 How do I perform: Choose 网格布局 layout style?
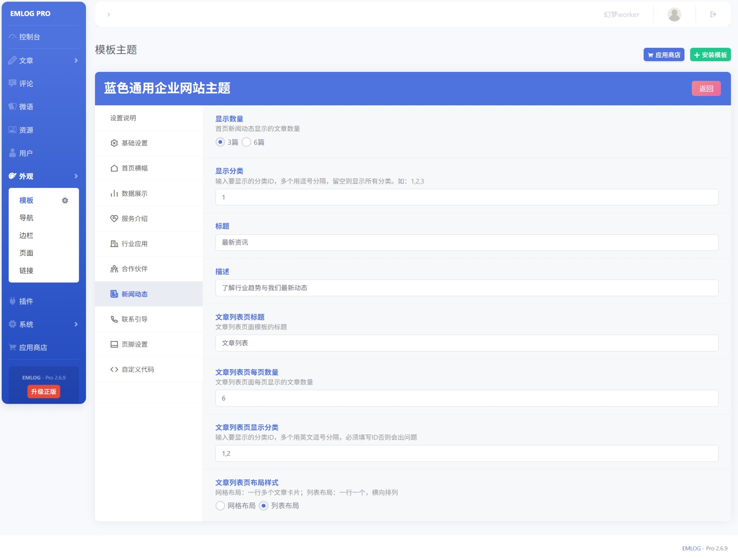[x=220, y=506]
